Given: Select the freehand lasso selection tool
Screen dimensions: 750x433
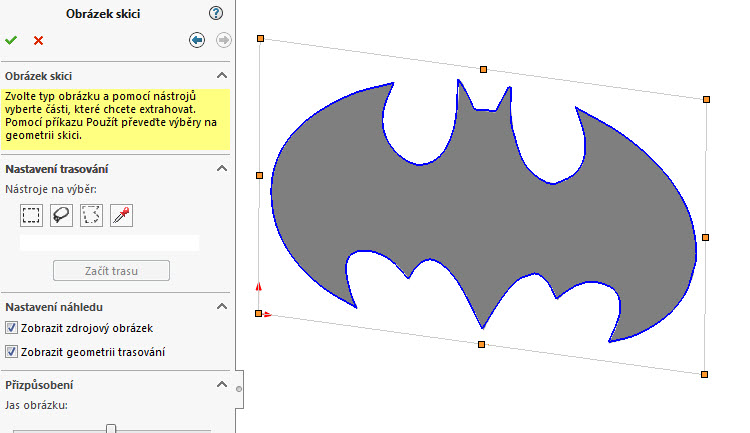Looking at the screenshot, I should point(61,215).
